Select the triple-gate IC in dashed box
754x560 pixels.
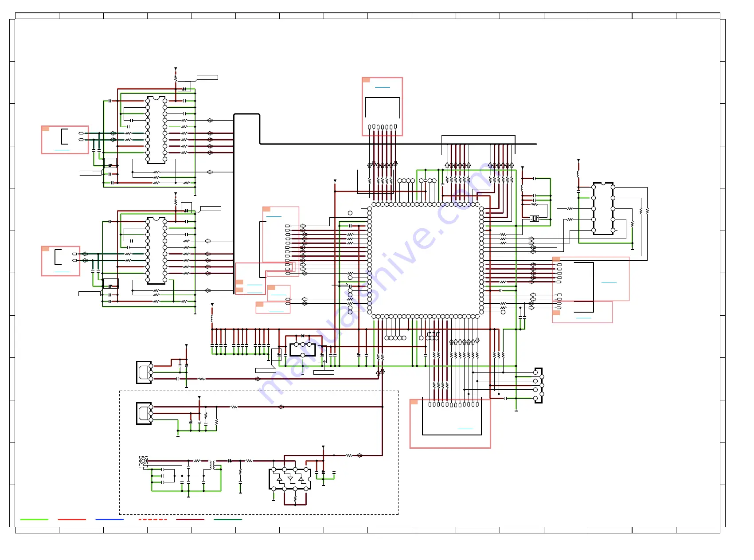coord(290,479)
